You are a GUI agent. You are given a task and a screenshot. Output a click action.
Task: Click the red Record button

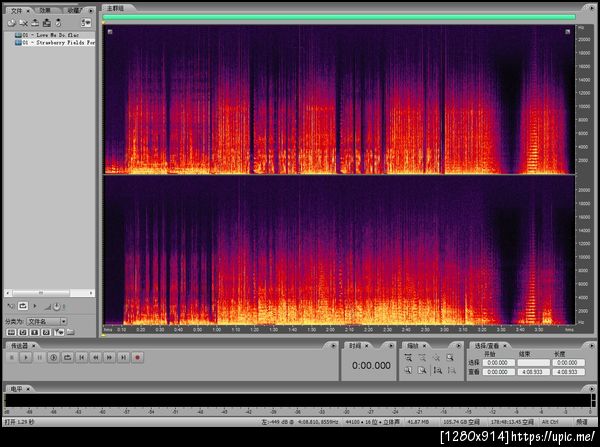coord(137,357)
